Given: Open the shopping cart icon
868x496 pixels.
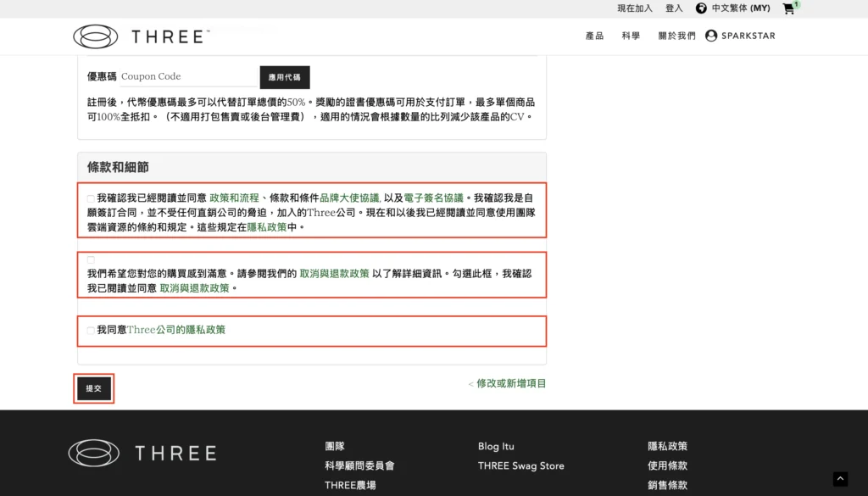Looking at the screenshot, I should 789,8.
